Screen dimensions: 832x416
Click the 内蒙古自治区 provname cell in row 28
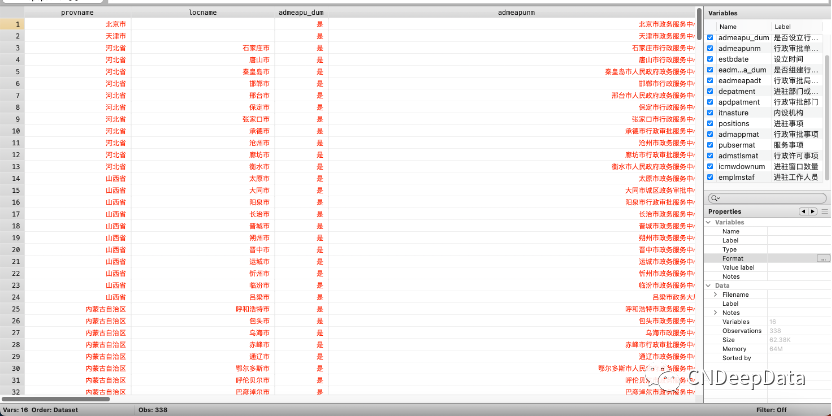pyautogui.click(x=77, y=344)
